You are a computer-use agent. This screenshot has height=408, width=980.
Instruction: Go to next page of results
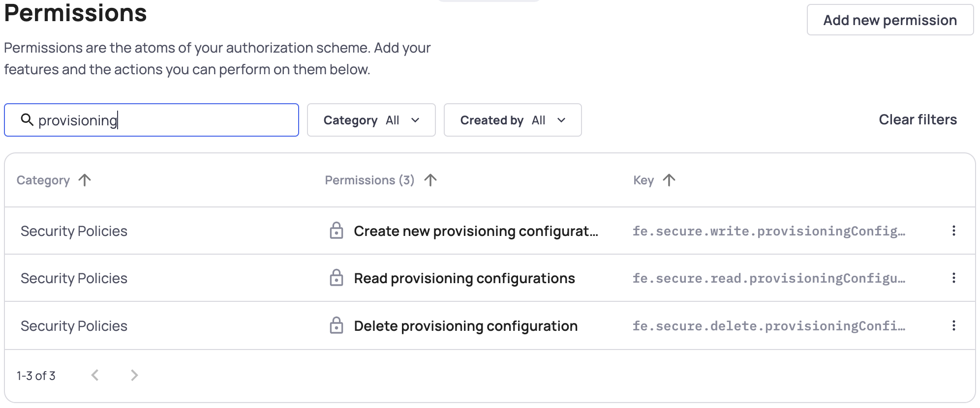coord(134,376)
